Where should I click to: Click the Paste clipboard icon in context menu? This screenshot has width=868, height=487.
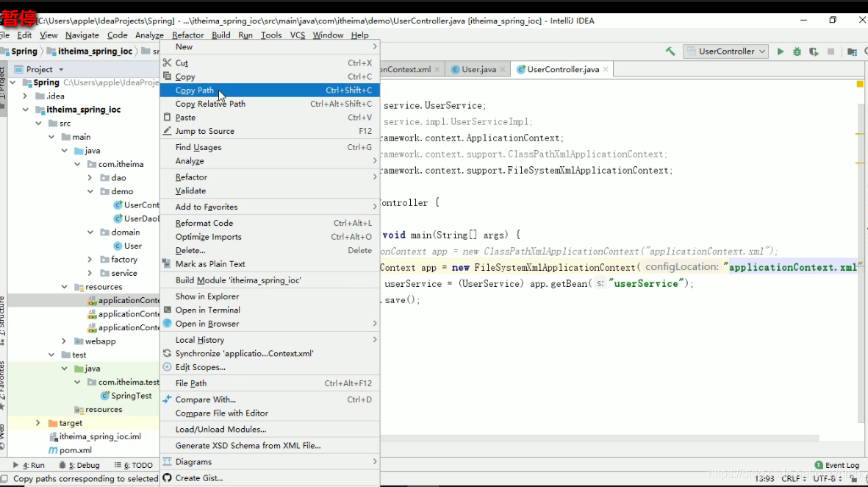167,117
